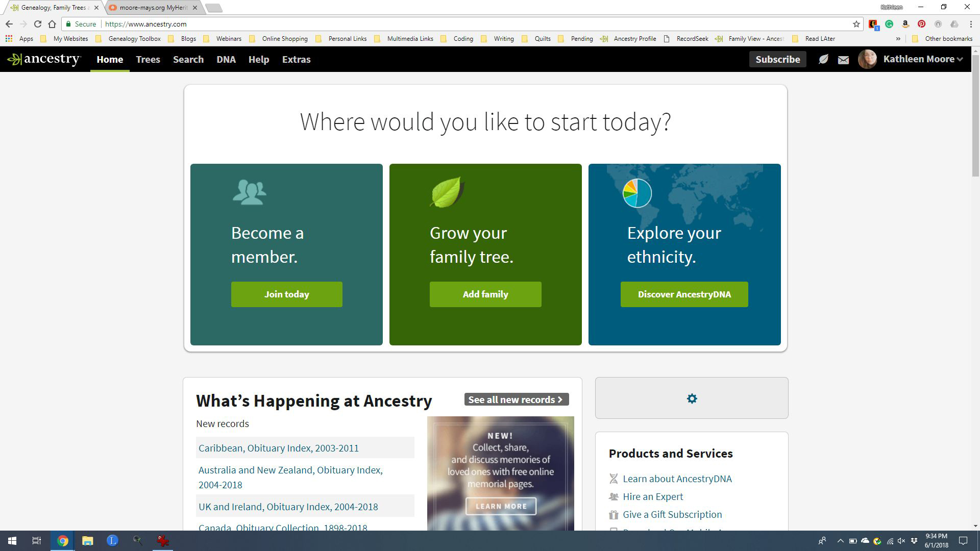Click the family members silhouette icon
The height and width of the screenshot is (551, 980).
[249, 192]
